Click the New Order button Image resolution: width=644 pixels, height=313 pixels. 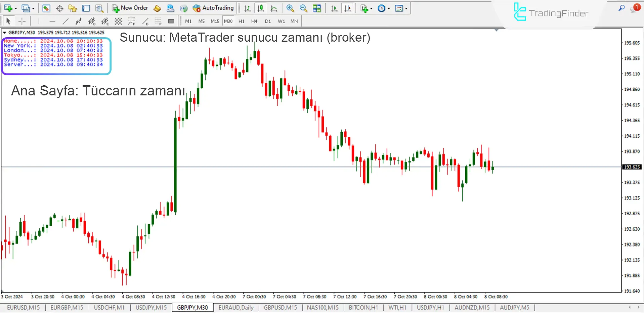point(130,8)
